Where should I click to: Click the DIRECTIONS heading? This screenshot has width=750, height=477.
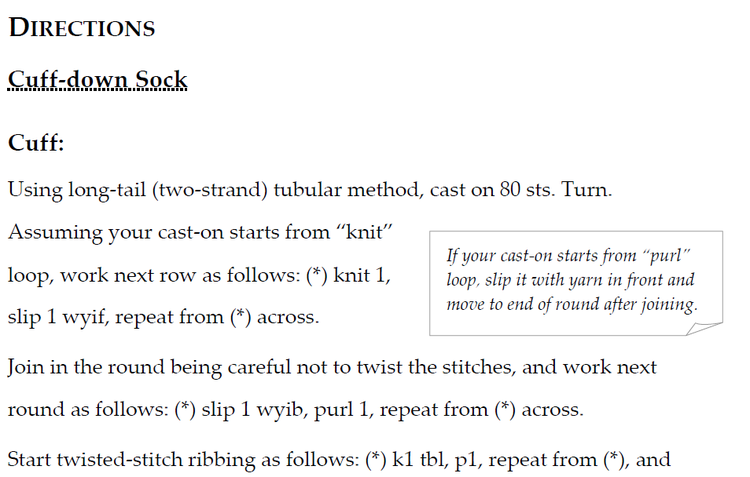coord(82,27)
